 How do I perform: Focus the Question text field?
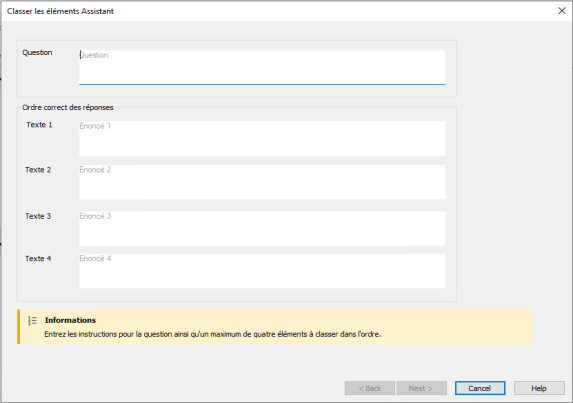[x=262, y=68]
